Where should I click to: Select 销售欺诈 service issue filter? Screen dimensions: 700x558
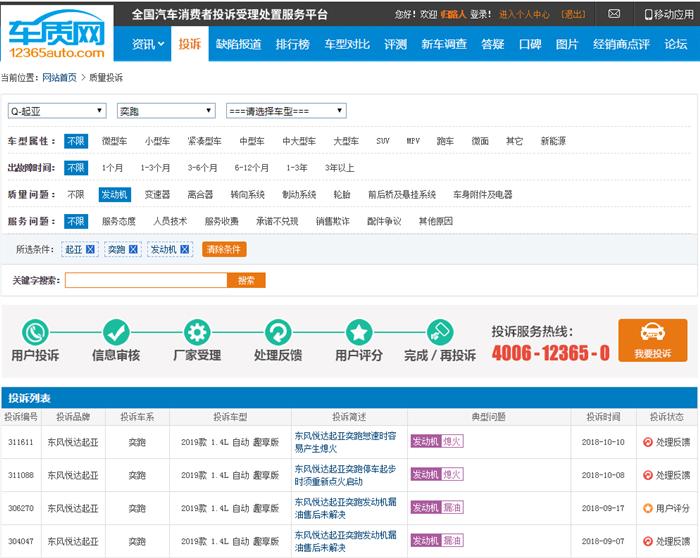[333, 221]
